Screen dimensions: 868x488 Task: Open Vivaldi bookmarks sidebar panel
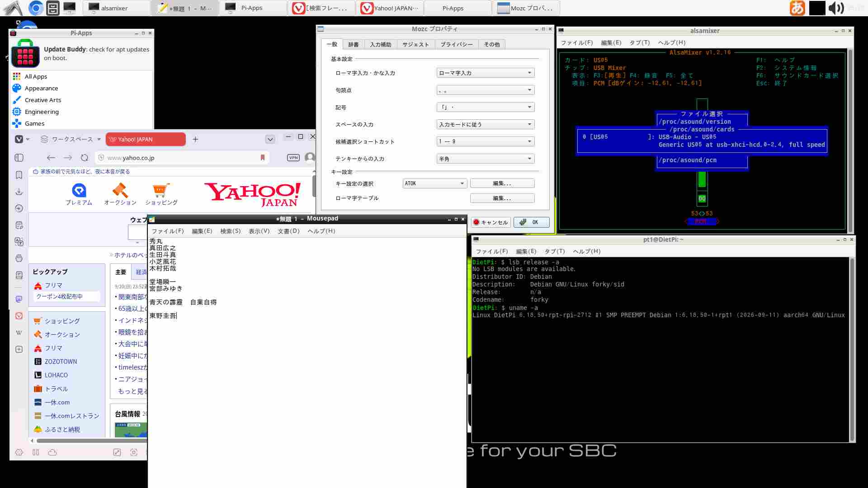pos(19,175)
